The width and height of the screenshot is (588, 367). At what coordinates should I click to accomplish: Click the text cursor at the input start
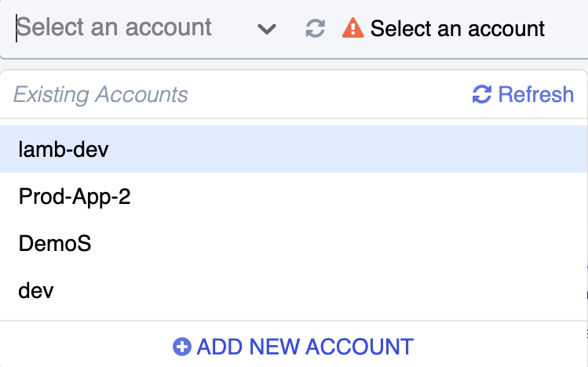click(x=16, y=28)
